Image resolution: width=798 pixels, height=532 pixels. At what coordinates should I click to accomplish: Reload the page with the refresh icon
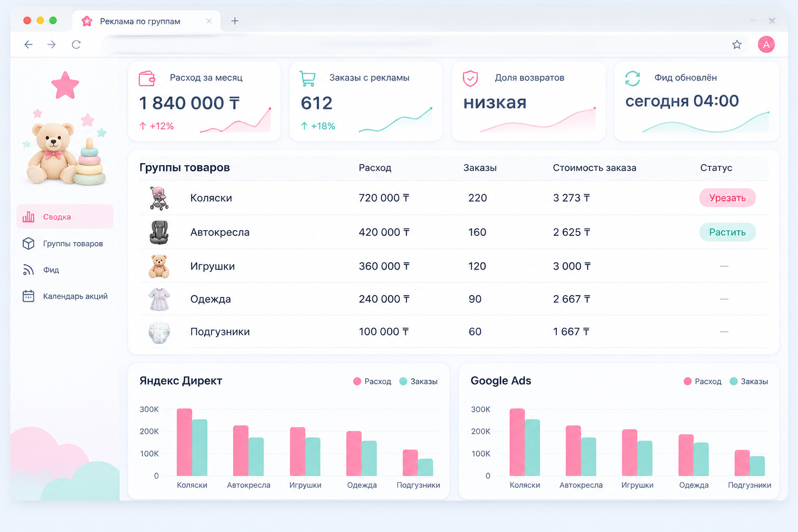(x=76, y=45)
